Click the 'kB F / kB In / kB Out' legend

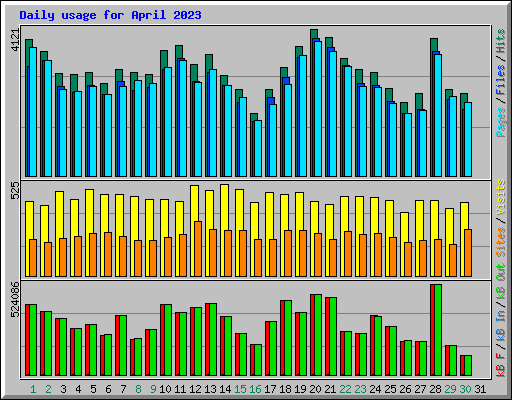point(501,320)
